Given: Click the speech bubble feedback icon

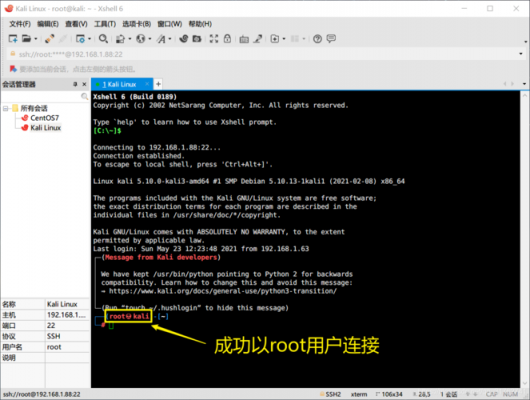Looking at the screenshot, I should 331,39.
